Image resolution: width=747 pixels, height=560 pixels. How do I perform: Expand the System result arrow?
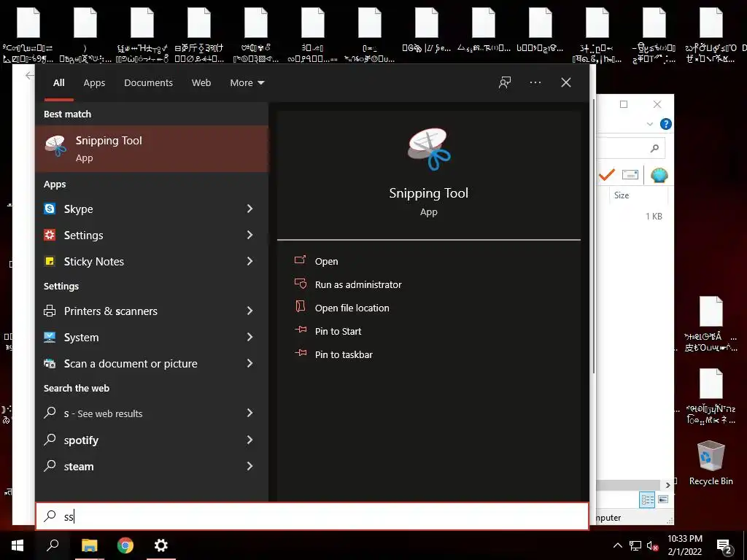(249, 337)
